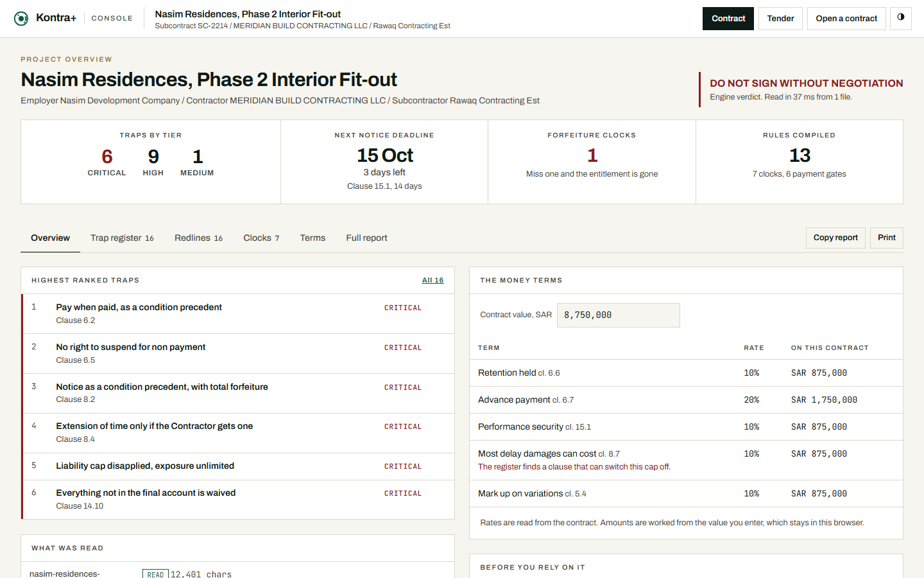This screenshot has height=578, width=924.
Task: Open the Pay when paid trap row
Action: pos(238,314)
